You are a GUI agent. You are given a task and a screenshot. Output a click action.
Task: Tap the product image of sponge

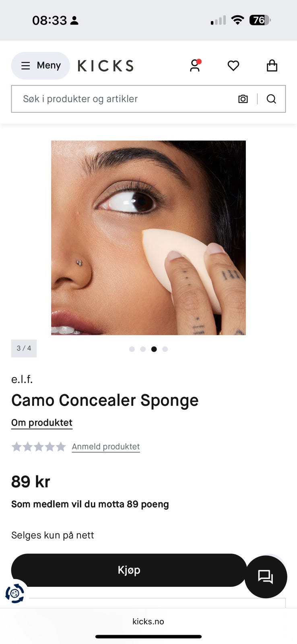(x=148, y=238)
